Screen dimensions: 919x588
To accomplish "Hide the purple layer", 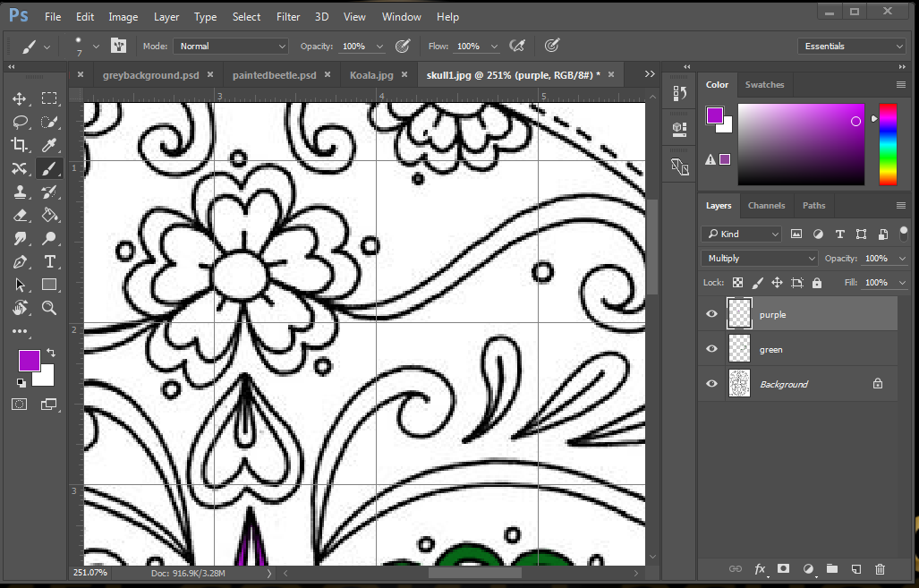I will (x=711, y=314).
